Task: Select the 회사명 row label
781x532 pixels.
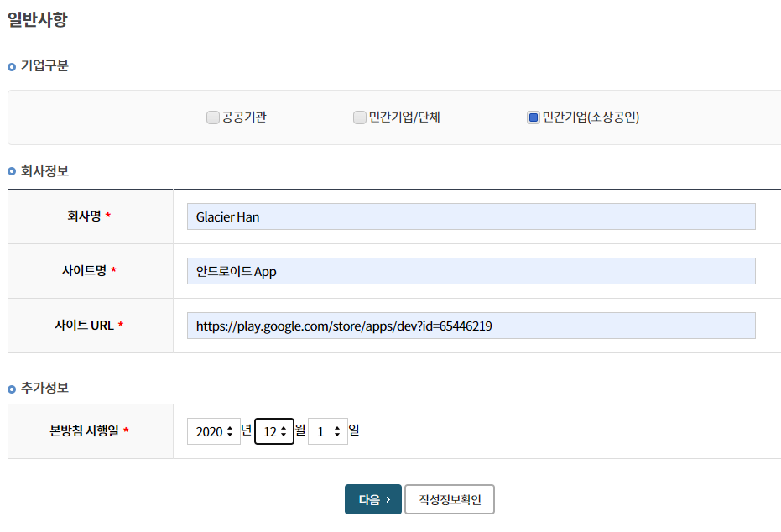Action: click(84, 216)
